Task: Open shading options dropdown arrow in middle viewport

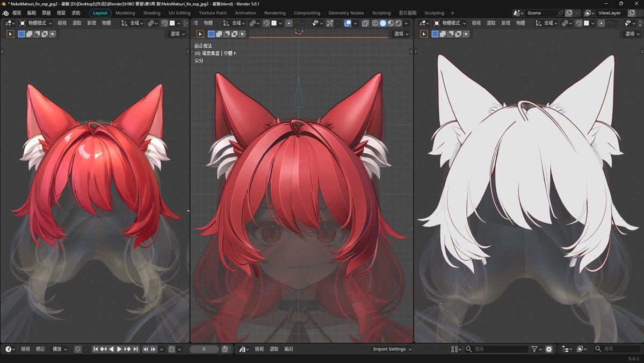Action: click(x=406, y=23)
